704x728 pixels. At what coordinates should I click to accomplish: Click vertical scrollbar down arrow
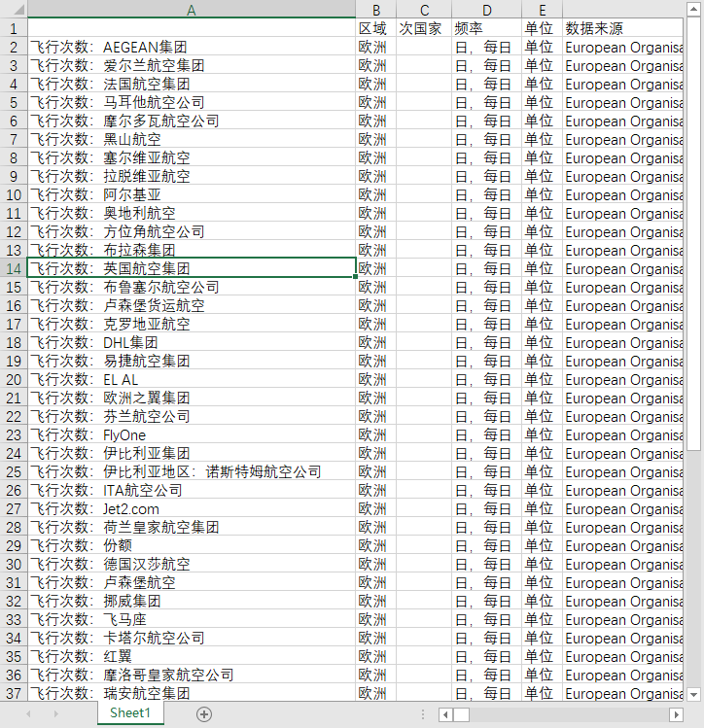click(693, 695)
